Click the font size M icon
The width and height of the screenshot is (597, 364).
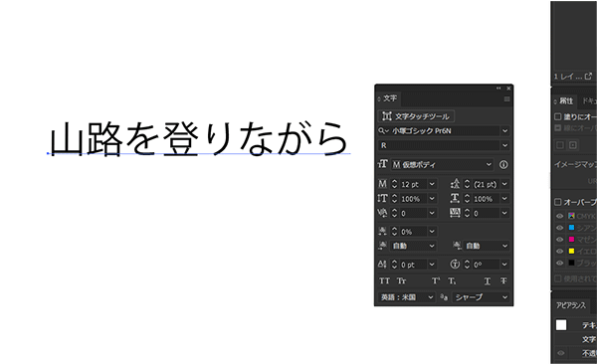382,184
